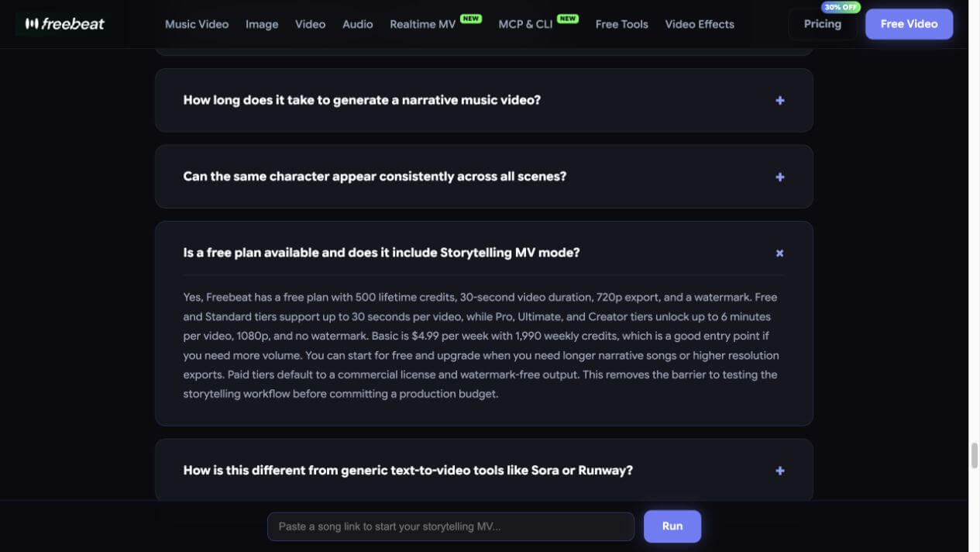The width and height of the screenshot is (980, 552).
Task: Click plus icon for same character question
Action: click(x=780, y=177)
